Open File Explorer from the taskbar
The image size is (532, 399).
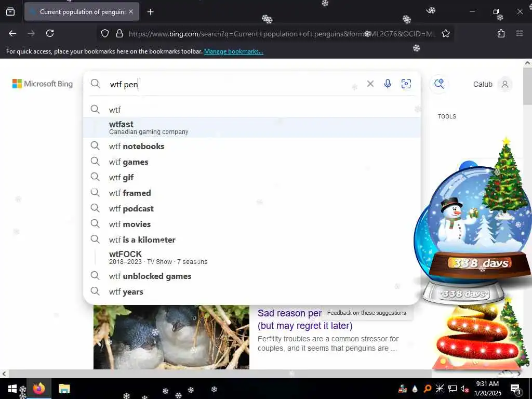64,389
